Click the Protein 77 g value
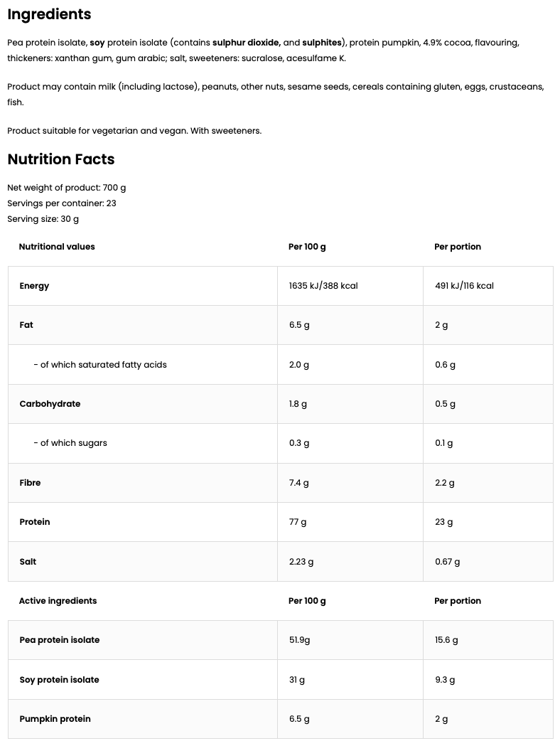Viewport: 560px width, 746px height. 298,522
